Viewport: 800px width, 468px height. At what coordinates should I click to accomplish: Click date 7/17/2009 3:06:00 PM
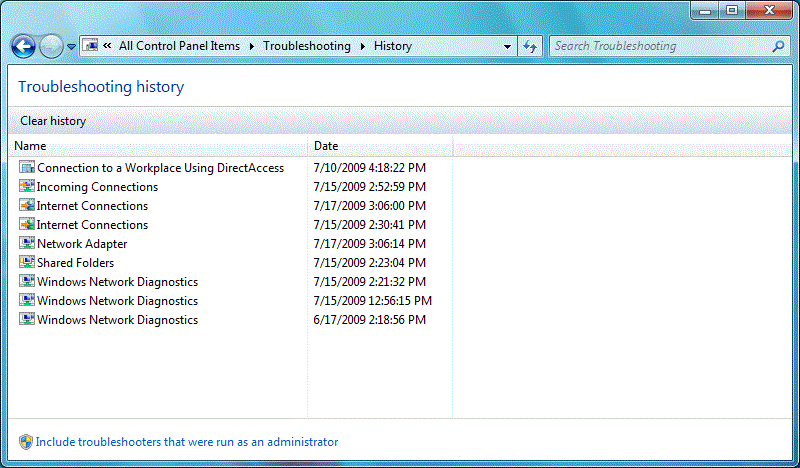point(369,206)
